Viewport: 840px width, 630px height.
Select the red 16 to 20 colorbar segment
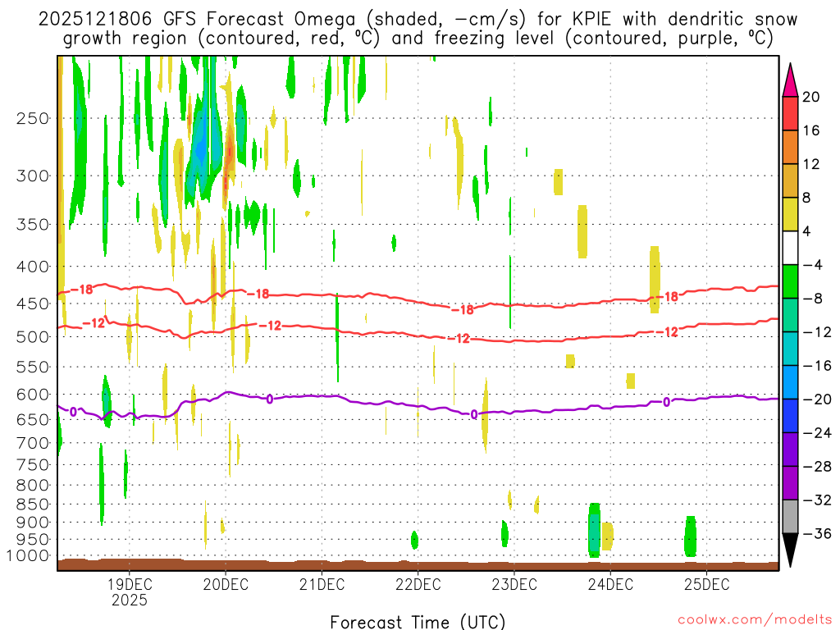(x=790, y=113)
